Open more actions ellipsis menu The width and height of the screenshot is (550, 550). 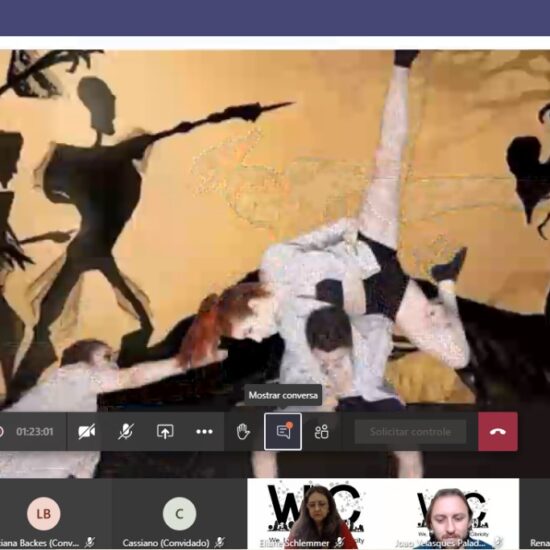pyautogui.click(x=204, y=431)
